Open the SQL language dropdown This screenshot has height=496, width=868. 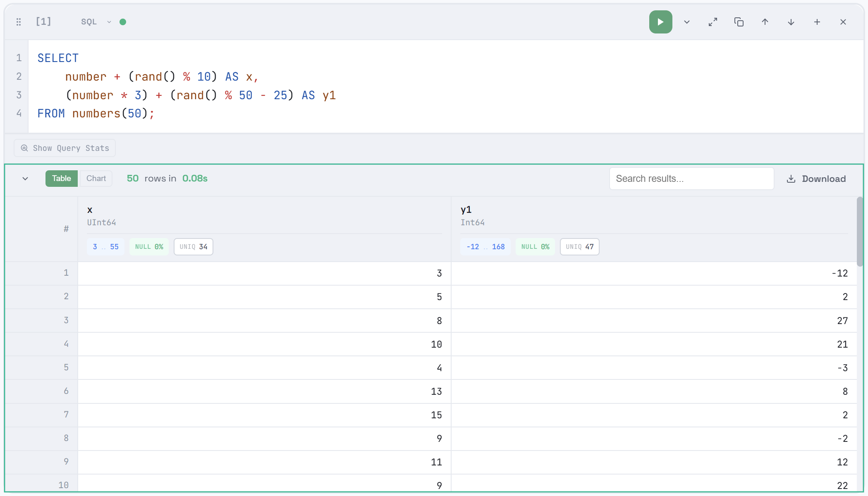click(x=95, y=21)
